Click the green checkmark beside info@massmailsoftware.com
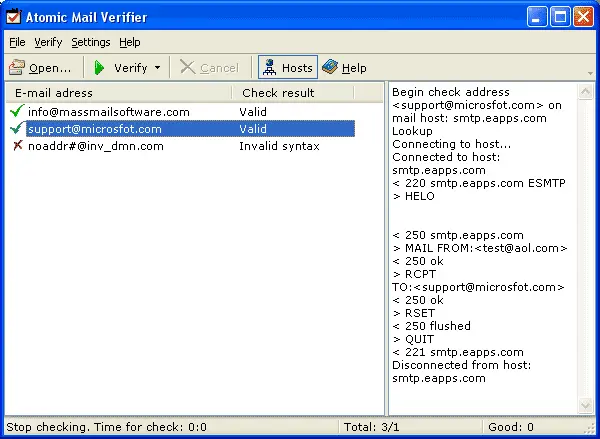 tap(16, 112)
